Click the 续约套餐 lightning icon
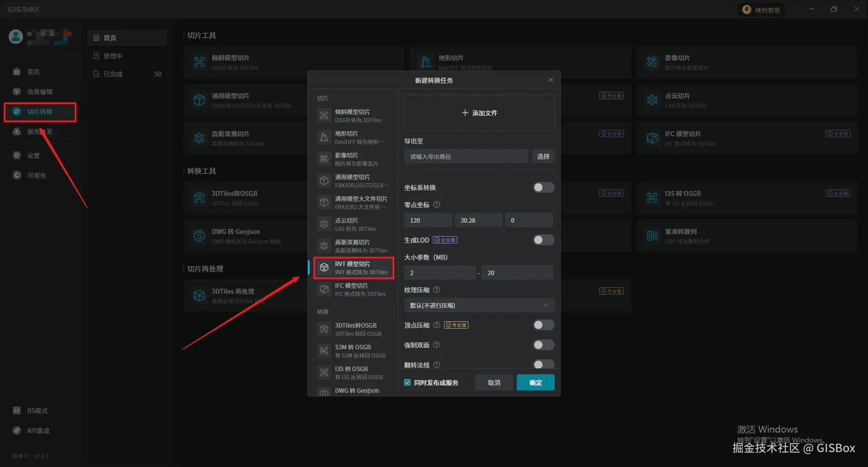The height and width of the screenshot is (467, 868). (747, 10)
